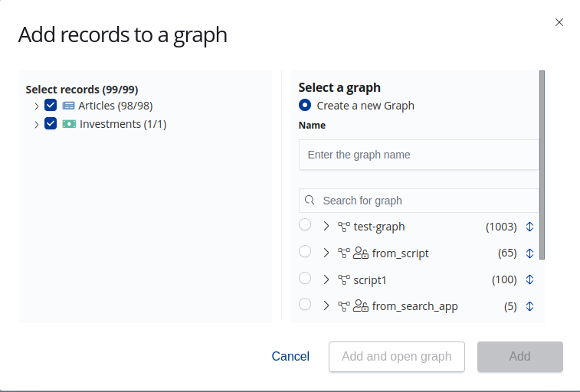
Task: Click the graph list scrollbar
Action: (x=542, y=165)
